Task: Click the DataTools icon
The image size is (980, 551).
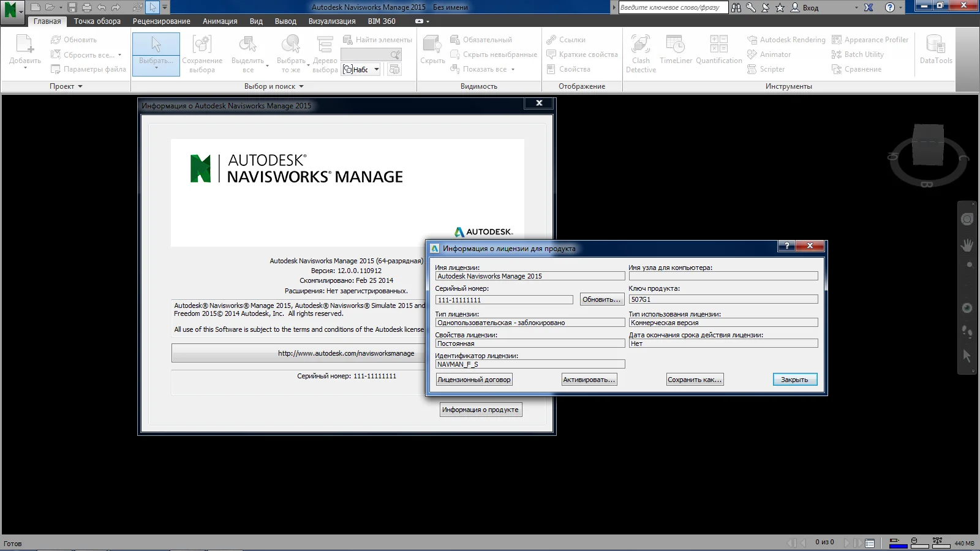Action: tap(935, 50)
